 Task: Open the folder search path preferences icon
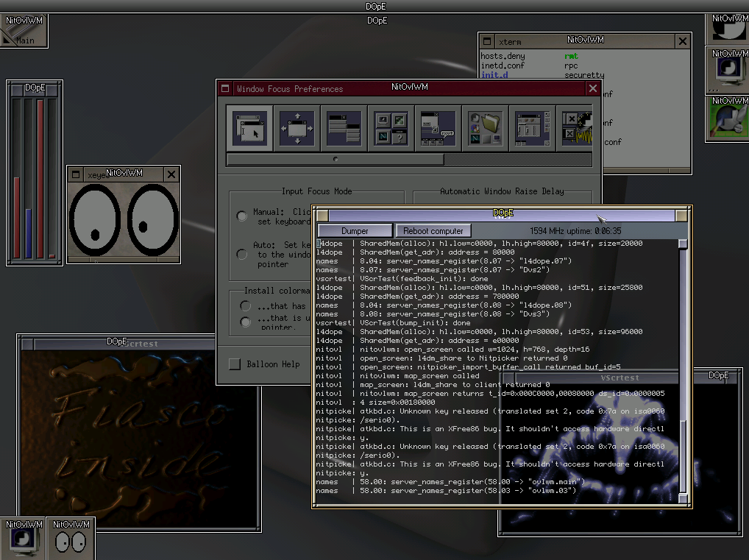pos(485,128)
